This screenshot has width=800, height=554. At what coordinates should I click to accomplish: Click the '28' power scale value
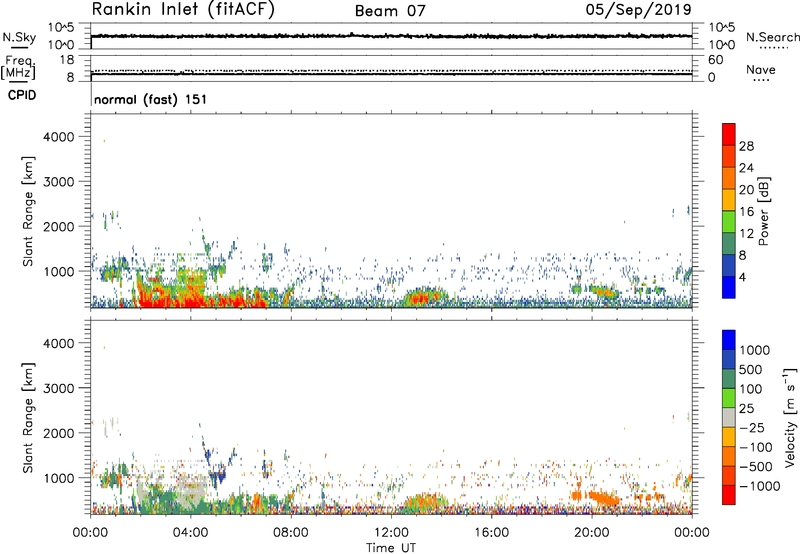746,146
